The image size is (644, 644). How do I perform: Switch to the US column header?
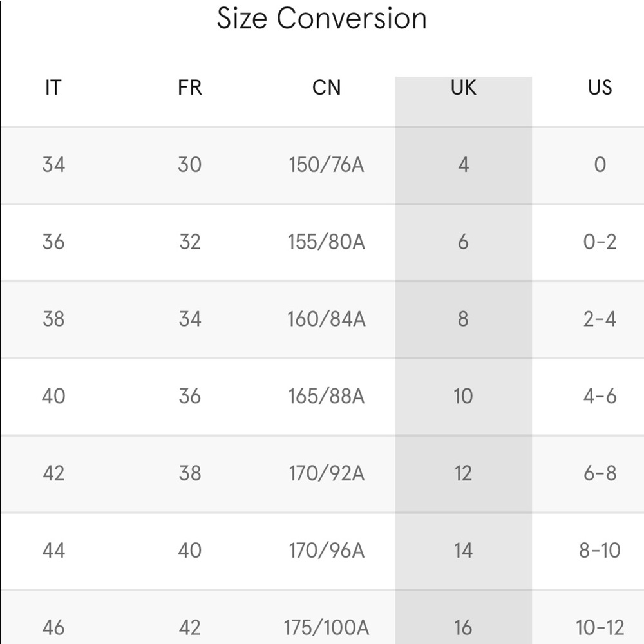pos(600,88)
